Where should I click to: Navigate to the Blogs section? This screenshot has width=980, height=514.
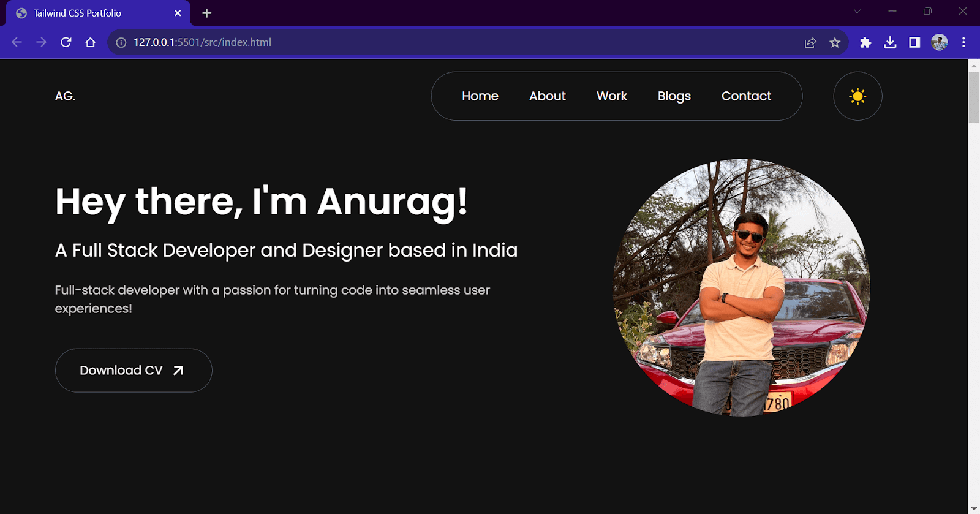(674, 96)
